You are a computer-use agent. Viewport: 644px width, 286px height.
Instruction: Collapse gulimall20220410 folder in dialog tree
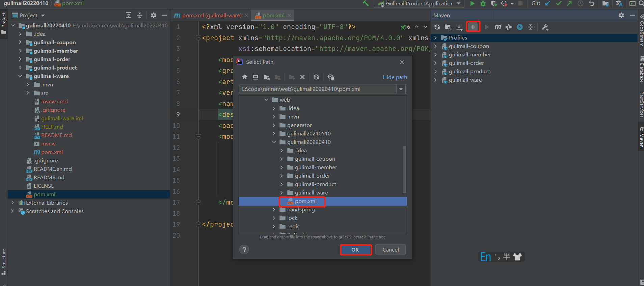(x=274, y=142)
